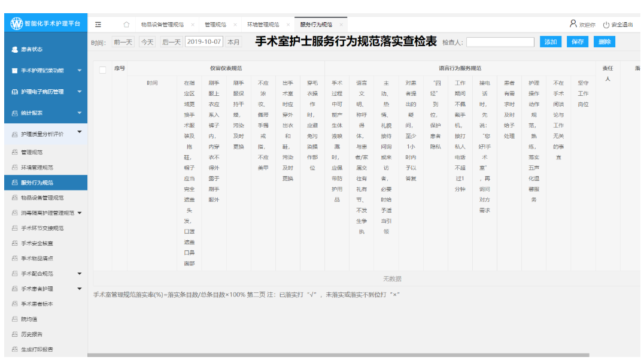Click the 保存 button
Viewport: 644px width, 363px height.
[x=577, y=42]
